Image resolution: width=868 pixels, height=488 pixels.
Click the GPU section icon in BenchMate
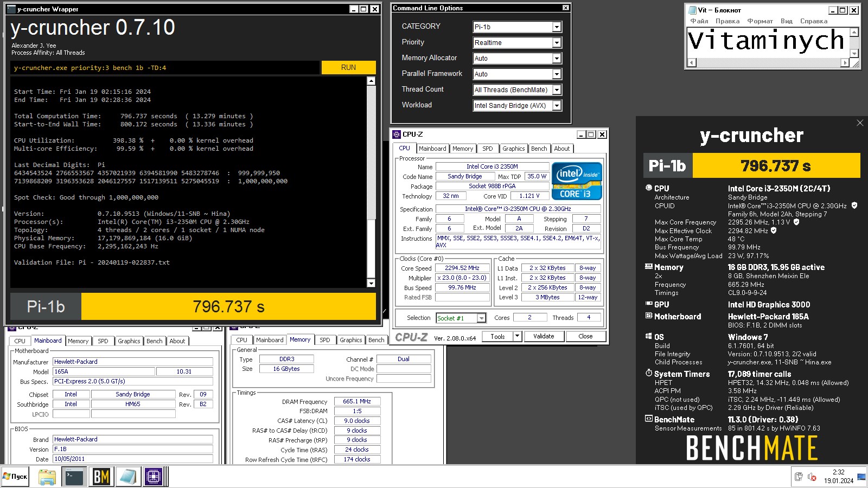(x=648, y=304)
